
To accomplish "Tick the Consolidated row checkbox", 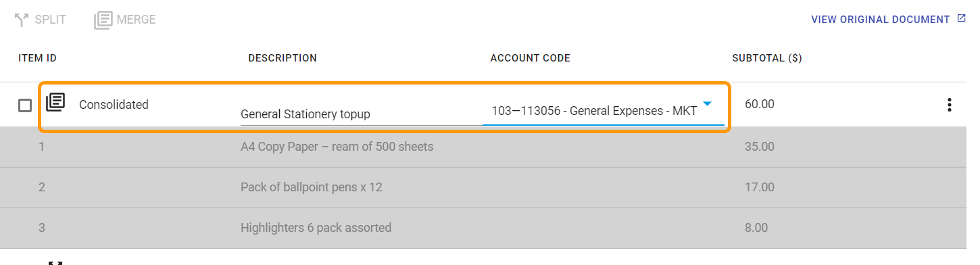I will (25, 105).
